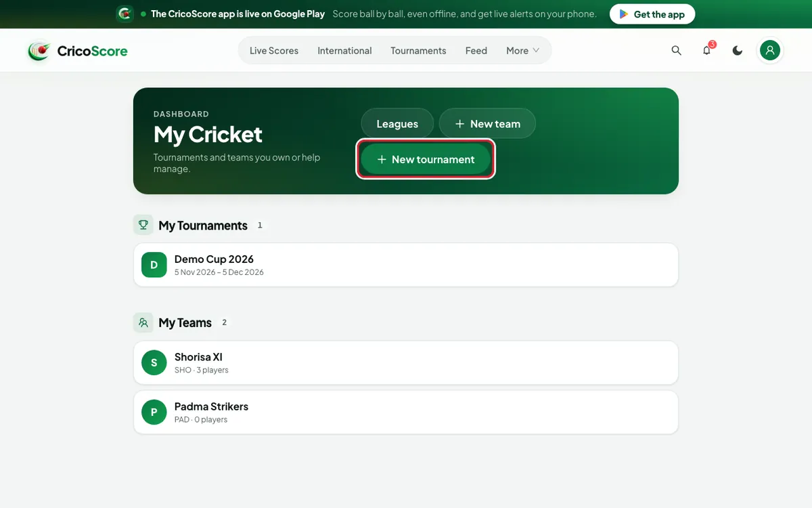Viewport: 812px width, 508px height.
Task: Click the Padma Strikers avatar icon
Action: 154,412
